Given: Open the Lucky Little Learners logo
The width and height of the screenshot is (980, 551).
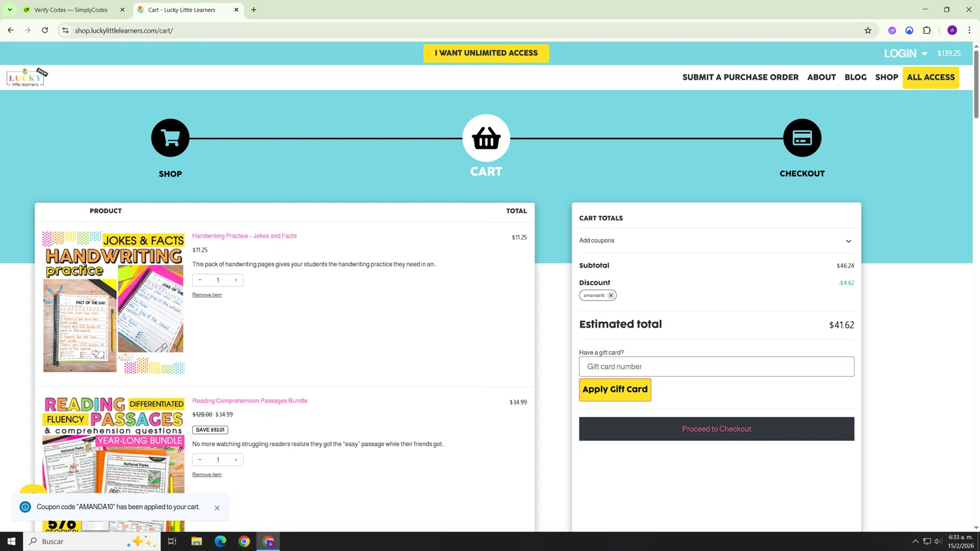Looking at the screenshot, I should 27,78.
